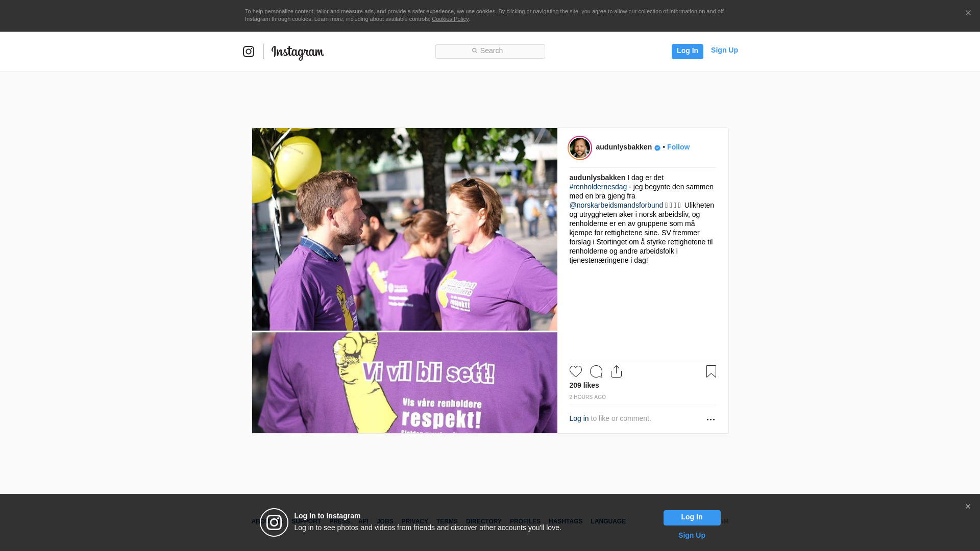Dismiss the cookie notice banner
Screen dimensions: 980x551
(x=968, y=13)
